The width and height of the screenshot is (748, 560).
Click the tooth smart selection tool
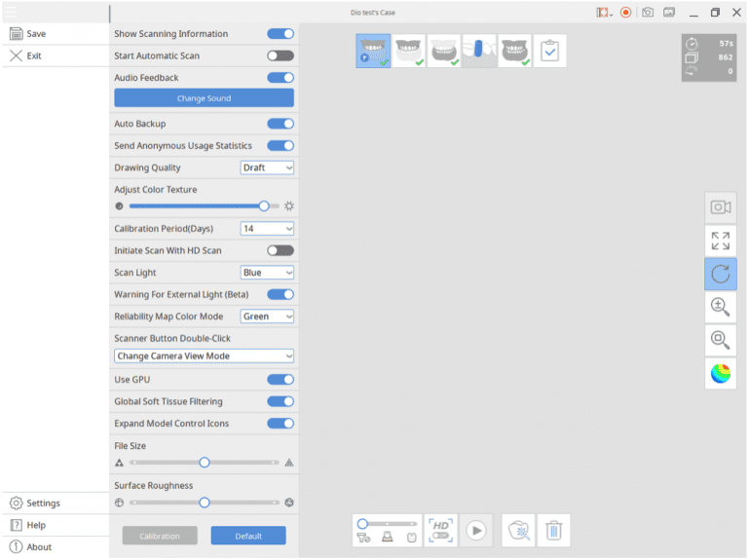519,531
